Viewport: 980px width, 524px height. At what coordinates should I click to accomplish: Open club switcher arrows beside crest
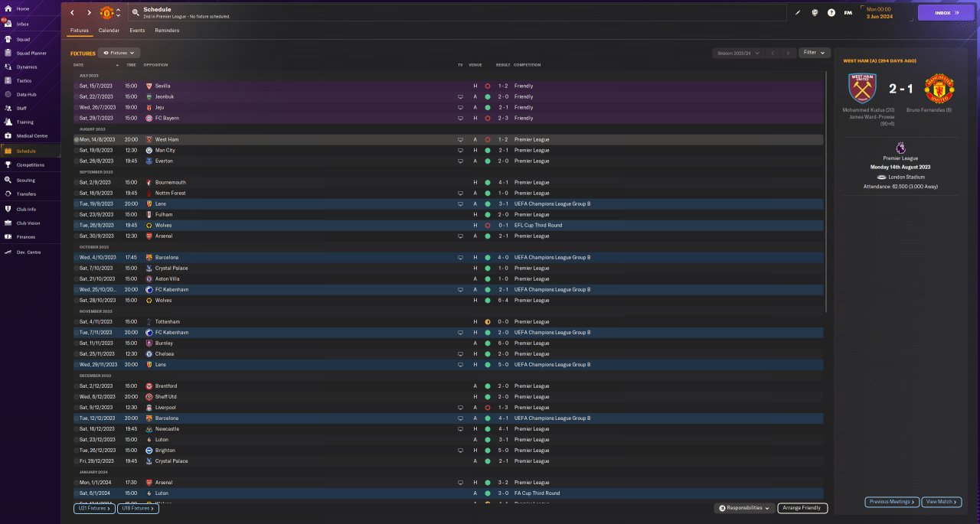(118, 13)
